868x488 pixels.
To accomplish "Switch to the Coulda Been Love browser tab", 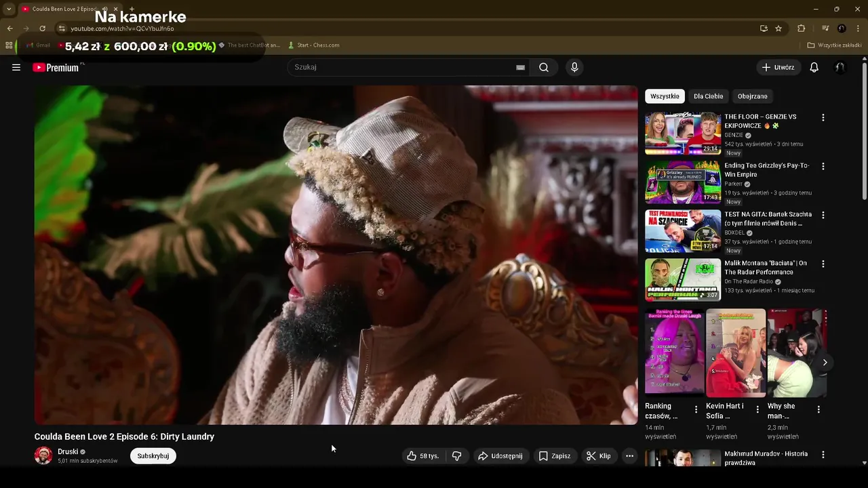I will (64, 9).
